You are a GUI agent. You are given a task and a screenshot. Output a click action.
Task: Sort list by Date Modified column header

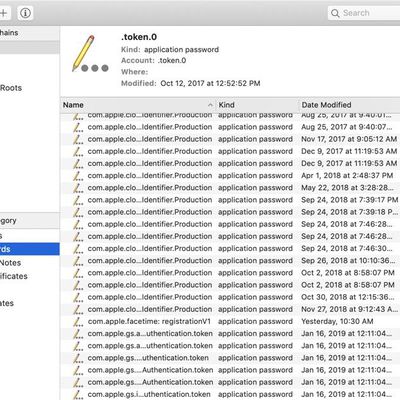pyautogui.click(x=349, y=105)
